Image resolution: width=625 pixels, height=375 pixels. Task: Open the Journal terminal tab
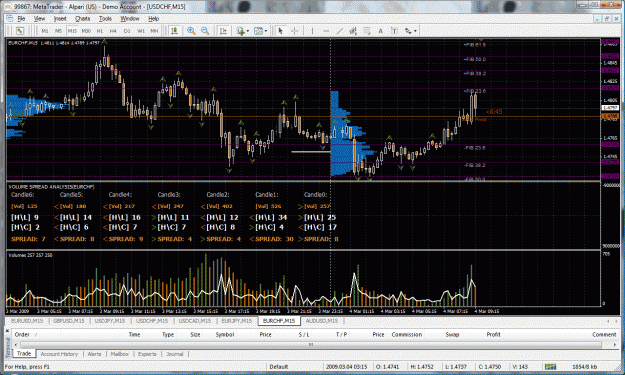pos(175,354)
